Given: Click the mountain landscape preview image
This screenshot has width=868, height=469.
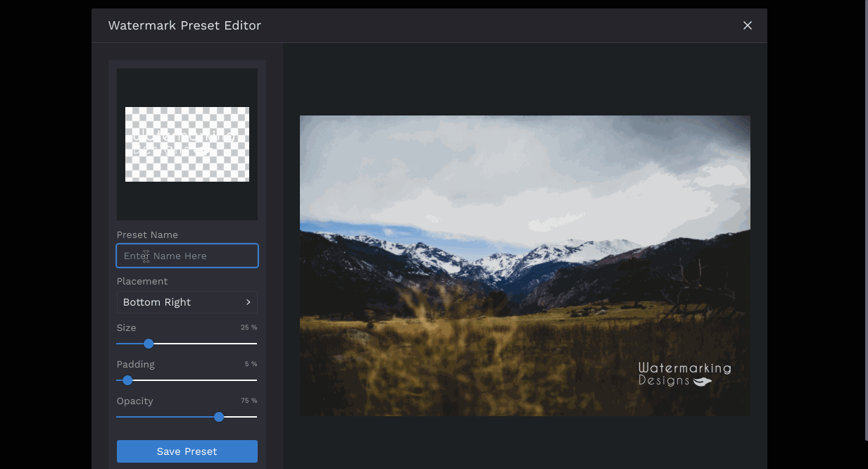Looking at the screenshot, I should pos(525,265).
